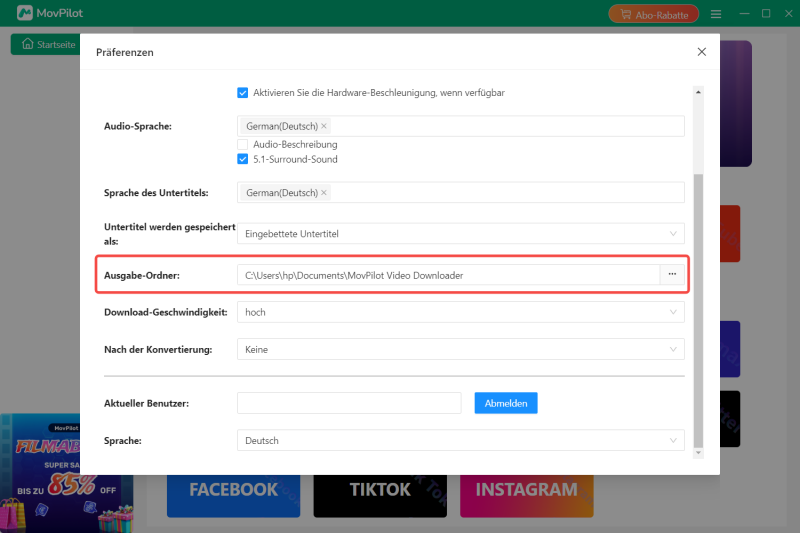Uncheck the 5.1-Surround-Sound option
This screenshot has width=800, height=533.
pyautogui.click(x=242, y=159)
